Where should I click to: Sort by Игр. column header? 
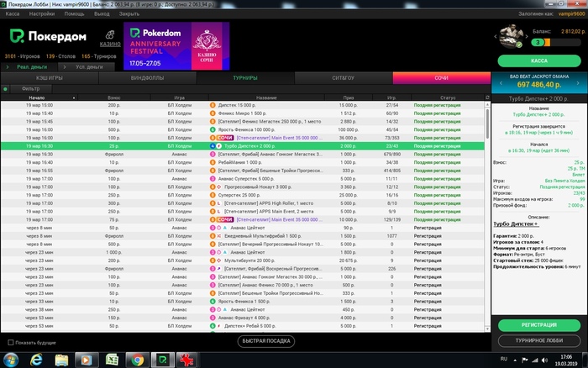point(392,97)
